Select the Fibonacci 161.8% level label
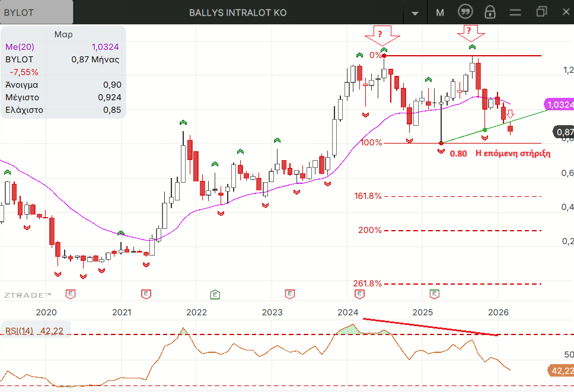The height and width of the screenshot is (392, 574). coord(368,196)
